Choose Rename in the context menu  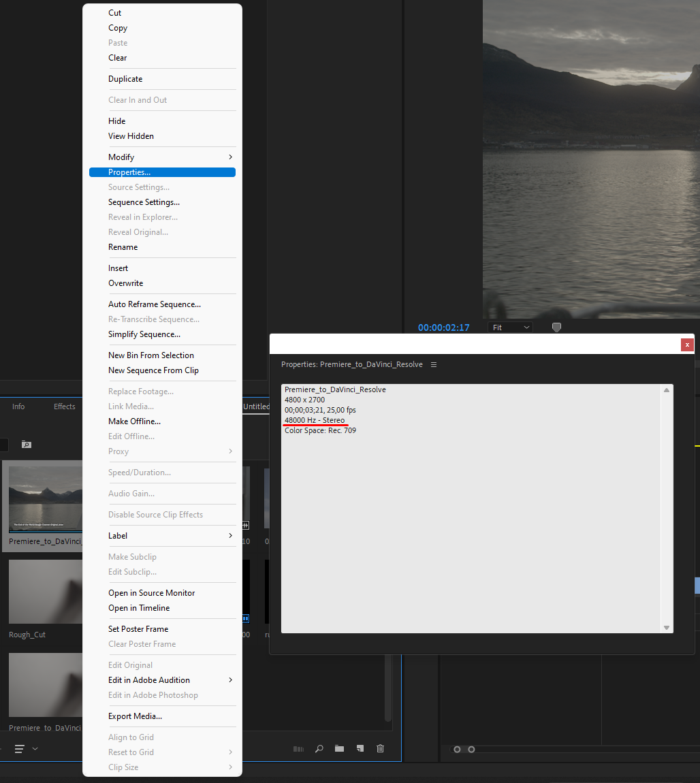coord(162,247)
